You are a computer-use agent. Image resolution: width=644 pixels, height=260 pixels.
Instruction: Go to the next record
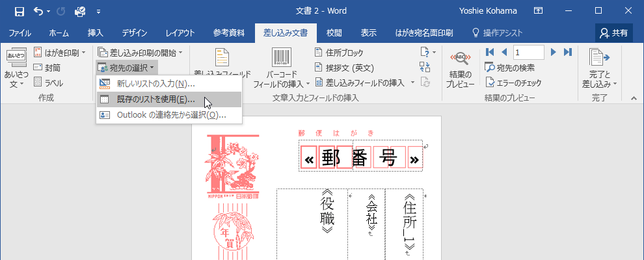(553, 52)
